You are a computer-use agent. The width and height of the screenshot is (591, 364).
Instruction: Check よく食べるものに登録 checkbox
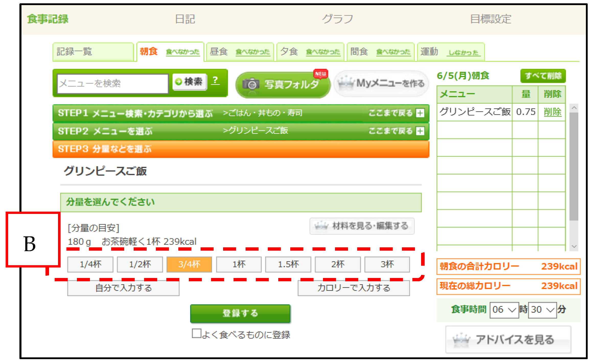(196, 333)
